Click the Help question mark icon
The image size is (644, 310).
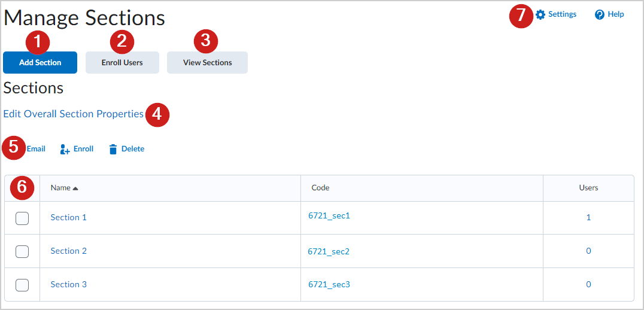click(x=599, y=14)
